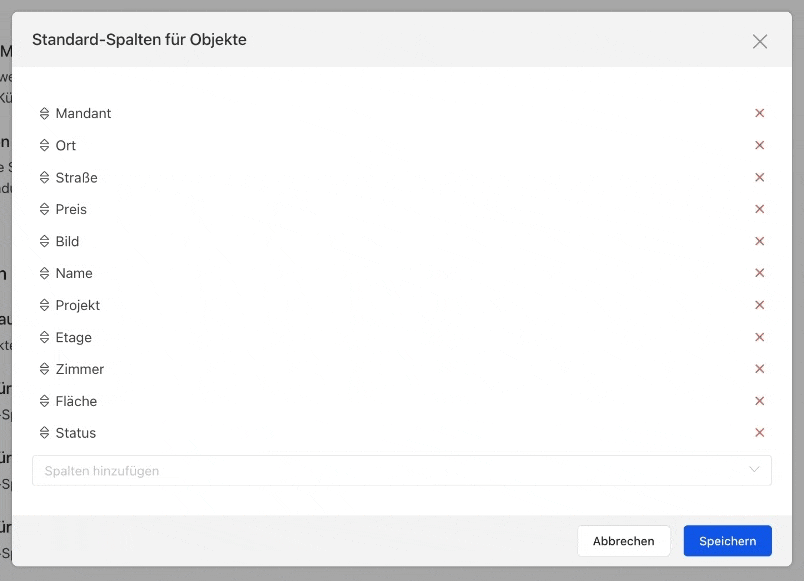
Task: Delete the Straße column from the list
Action: click(759, 177)
